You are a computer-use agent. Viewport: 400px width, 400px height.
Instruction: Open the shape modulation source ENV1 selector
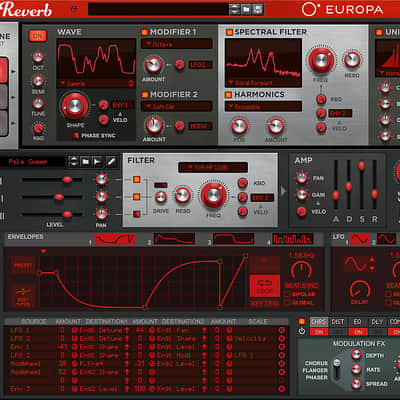122,105
